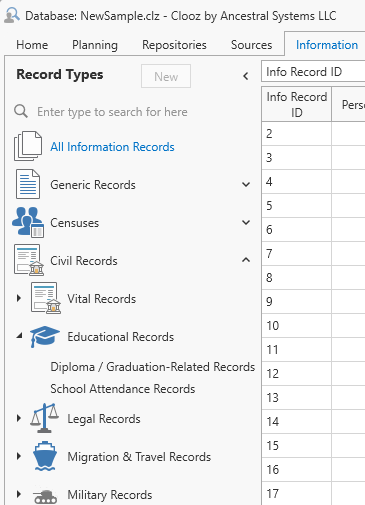This screenshot has height=505, width=365.
Task: Collapse the Educational Records tree arrow
Action: click(20, 336)
